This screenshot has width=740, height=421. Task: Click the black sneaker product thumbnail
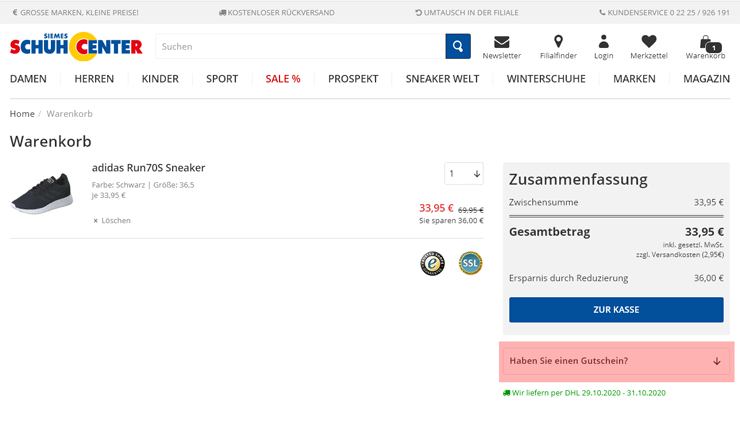(x=42, y=194)
